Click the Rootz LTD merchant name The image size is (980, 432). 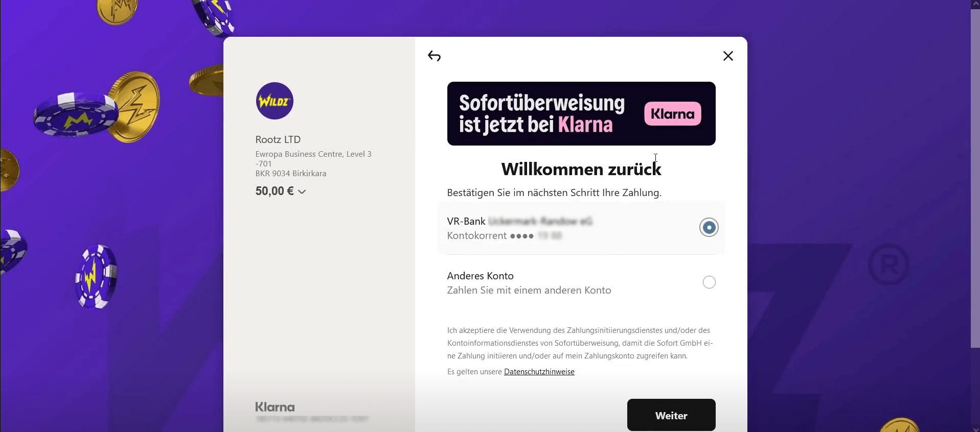278,139
